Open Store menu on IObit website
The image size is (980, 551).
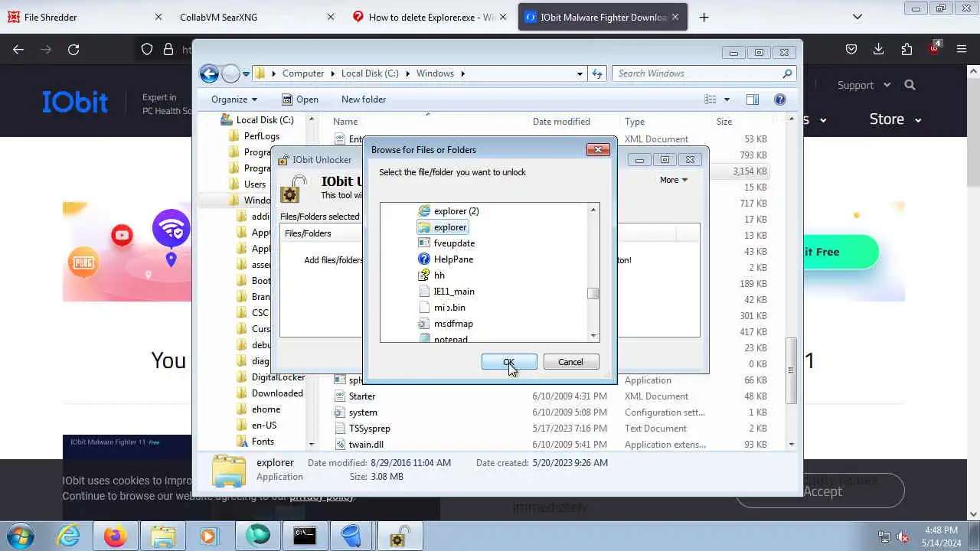coord(895,119)
